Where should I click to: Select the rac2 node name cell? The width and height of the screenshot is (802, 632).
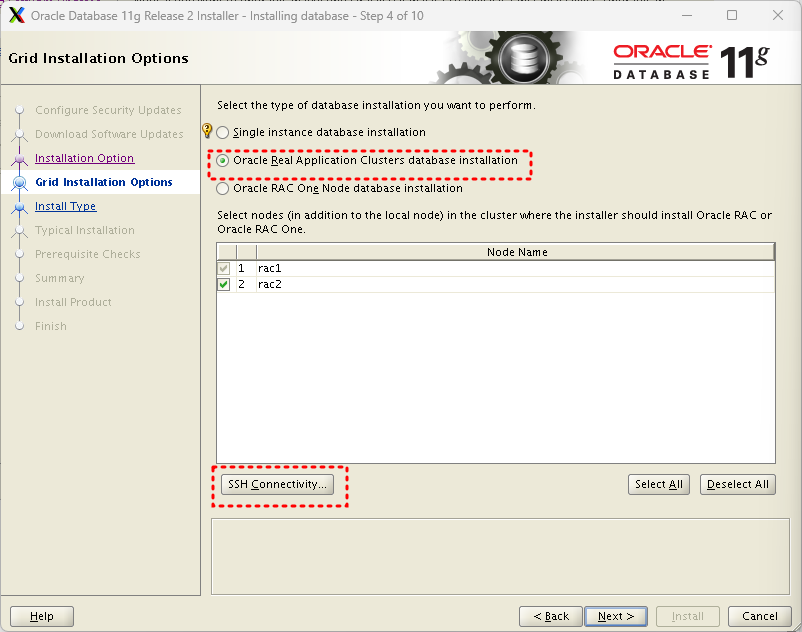tap(516, 284)
